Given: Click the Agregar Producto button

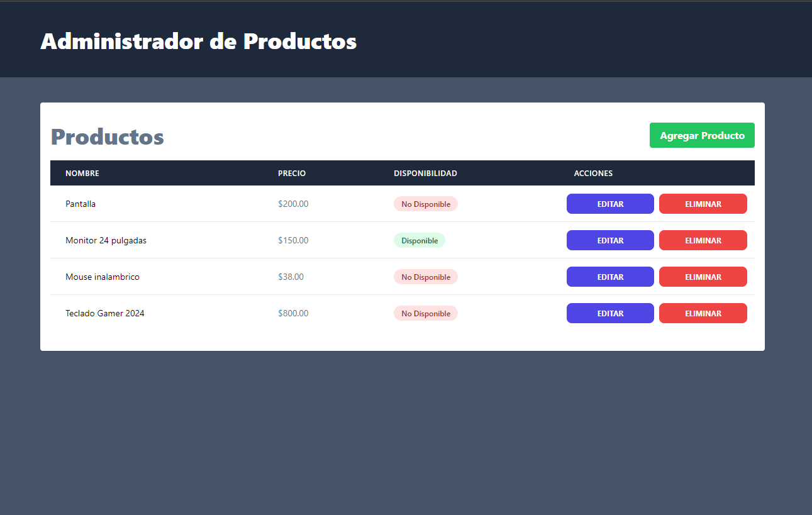Looking at the screenshot, I should click(x=702, y=135).
